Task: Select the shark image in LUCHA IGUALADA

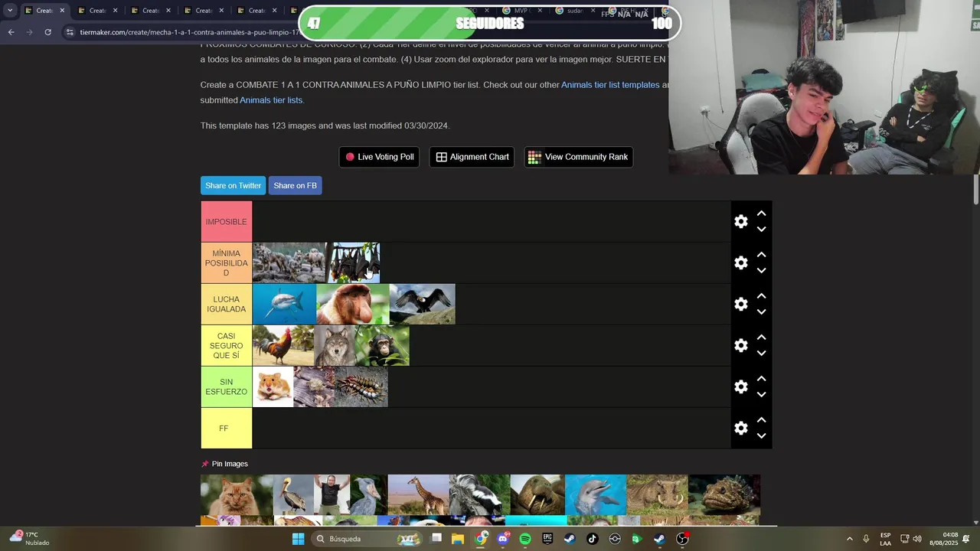Action: (284, 305)
